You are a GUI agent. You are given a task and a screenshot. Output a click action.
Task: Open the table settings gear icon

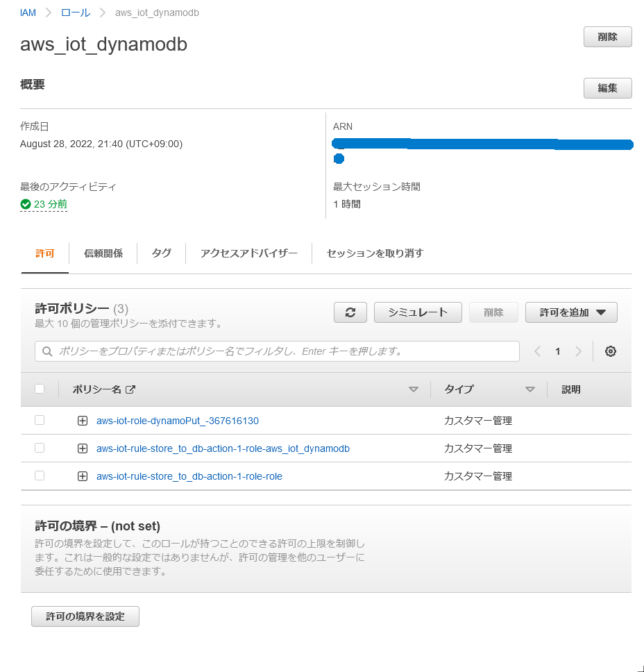coord(611,351)
